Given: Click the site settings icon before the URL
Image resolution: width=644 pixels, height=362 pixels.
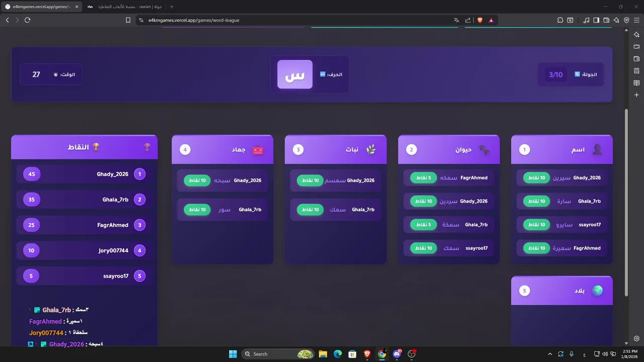Looking at the screenshot, I should (141, 20).
